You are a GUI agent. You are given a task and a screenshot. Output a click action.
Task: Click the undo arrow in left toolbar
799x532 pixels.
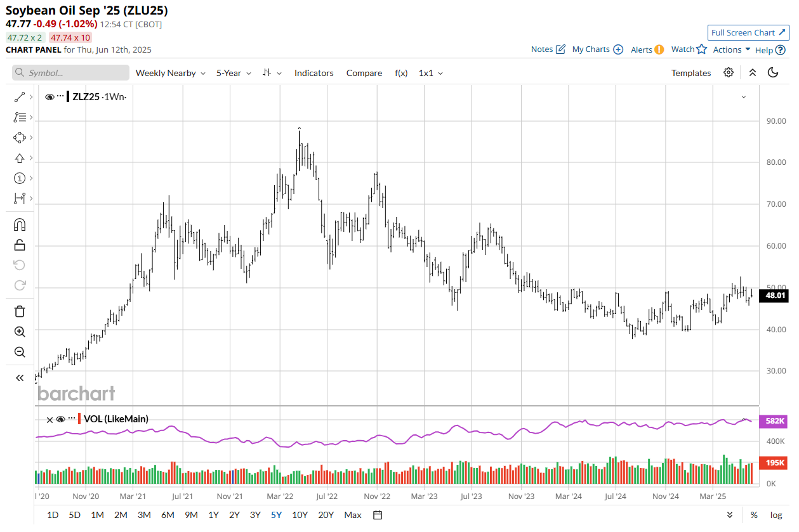(20, 265)
